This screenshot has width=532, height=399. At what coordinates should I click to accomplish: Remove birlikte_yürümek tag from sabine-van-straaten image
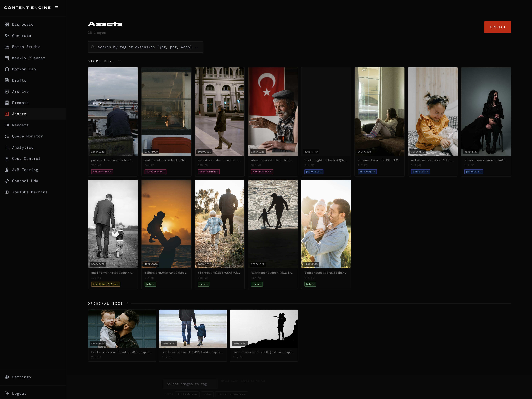(x=118, y=284)
